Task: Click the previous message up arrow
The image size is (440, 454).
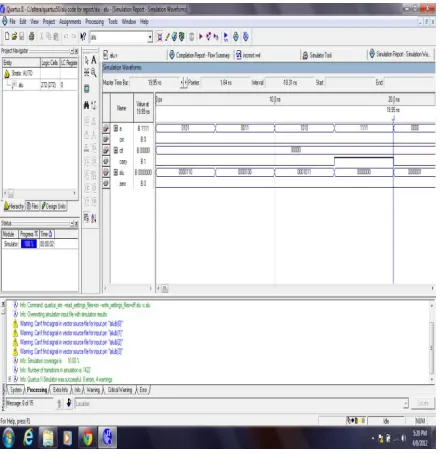Action: tap(59, 403)
